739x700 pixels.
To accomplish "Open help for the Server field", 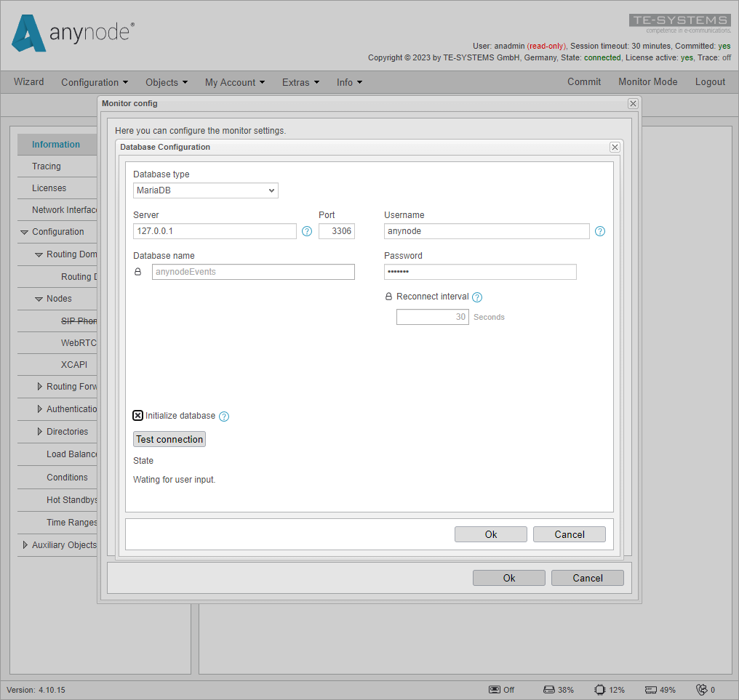I will (306, 231).
